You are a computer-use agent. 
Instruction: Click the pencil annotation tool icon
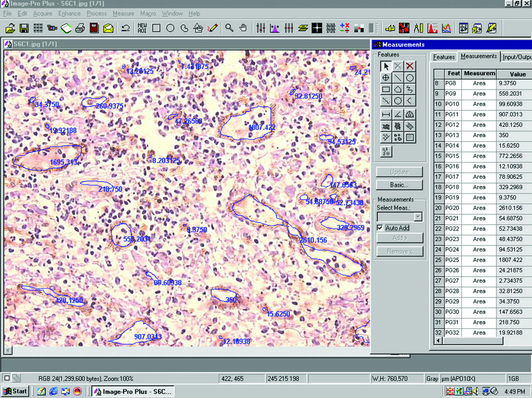[x=213, y=28]
